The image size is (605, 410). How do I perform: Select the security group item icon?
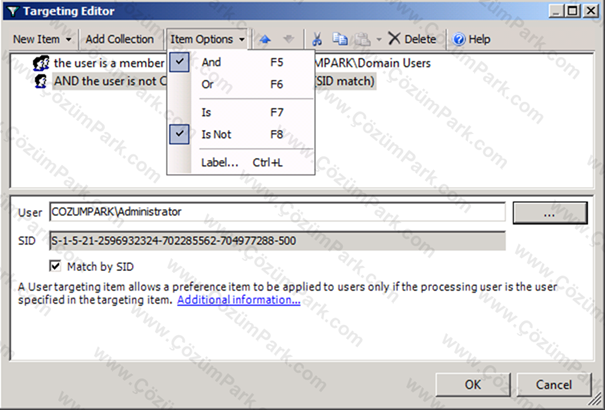[41, 63]
